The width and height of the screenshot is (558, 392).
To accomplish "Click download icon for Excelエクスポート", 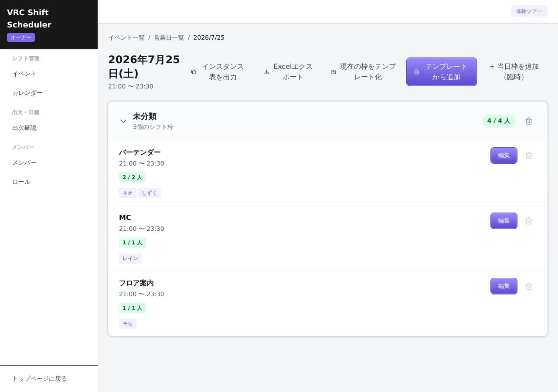I will tap(267, 72).
